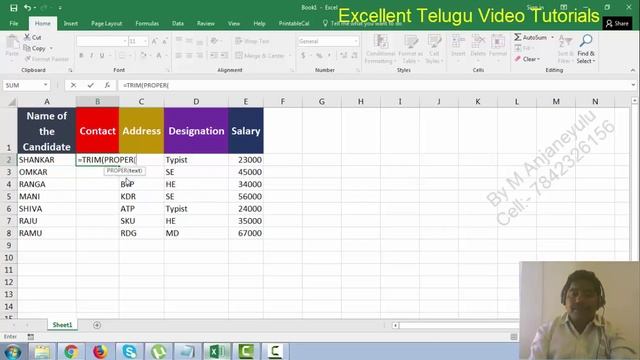Click the MD designation cell
This screenshot has width=640, height=360.
(196, 233)
